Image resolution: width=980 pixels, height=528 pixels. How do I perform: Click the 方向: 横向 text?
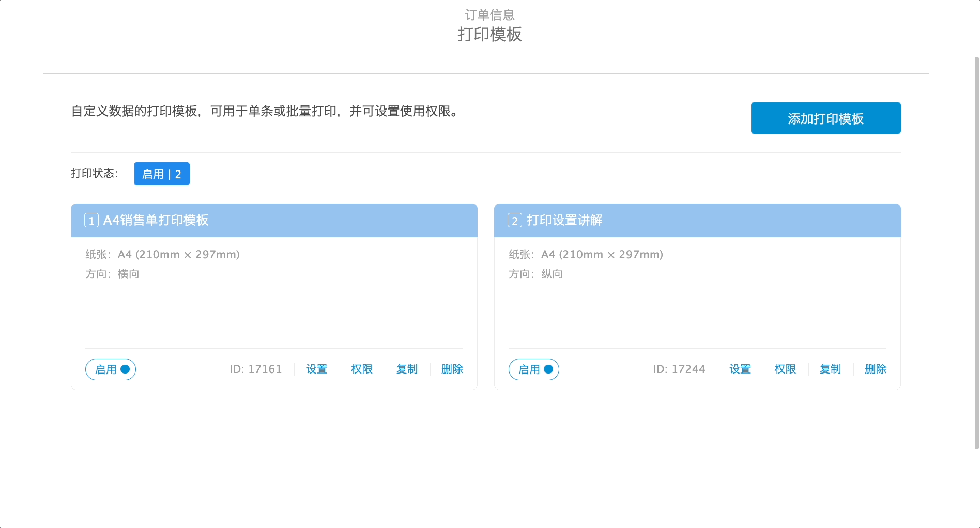click(x=112, y=274)
